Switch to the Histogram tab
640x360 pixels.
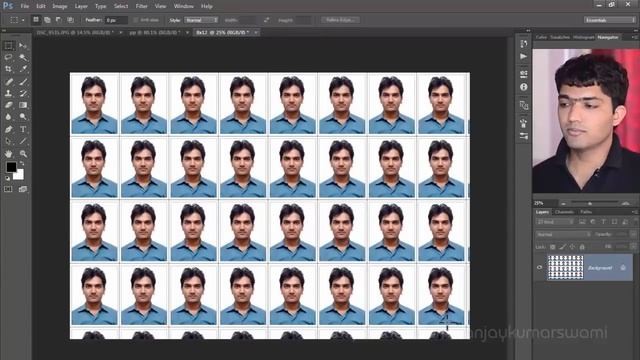click(584, 37)
